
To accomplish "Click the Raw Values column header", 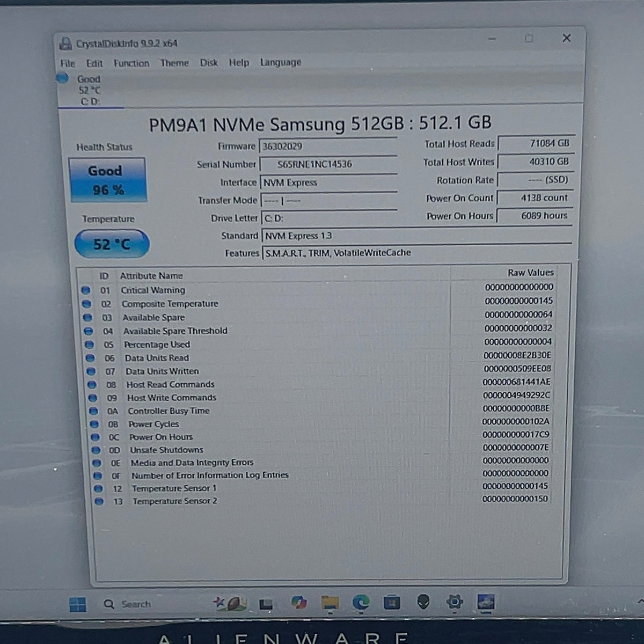I will 530,273.
